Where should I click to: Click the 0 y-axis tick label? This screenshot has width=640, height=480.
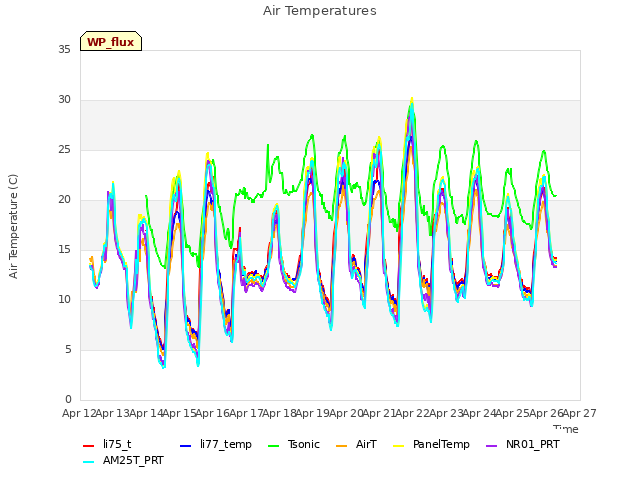click(x=68, y=399)
